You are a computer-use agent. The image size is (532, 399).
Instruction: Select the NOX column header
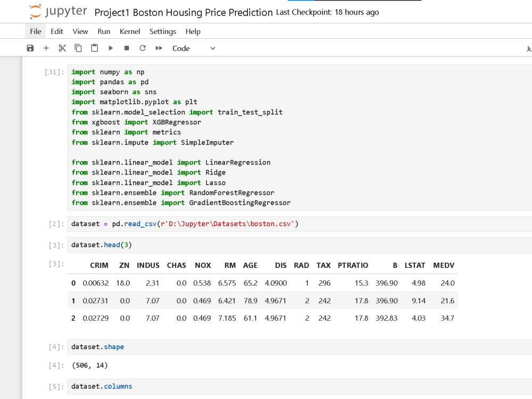tap(203, 265)
